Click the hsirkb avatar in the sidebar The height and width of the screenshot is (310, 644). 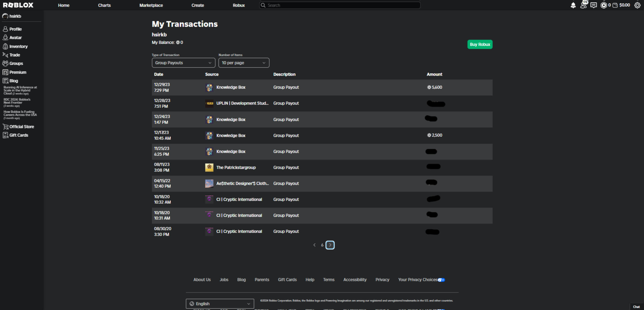click(5, 16)
